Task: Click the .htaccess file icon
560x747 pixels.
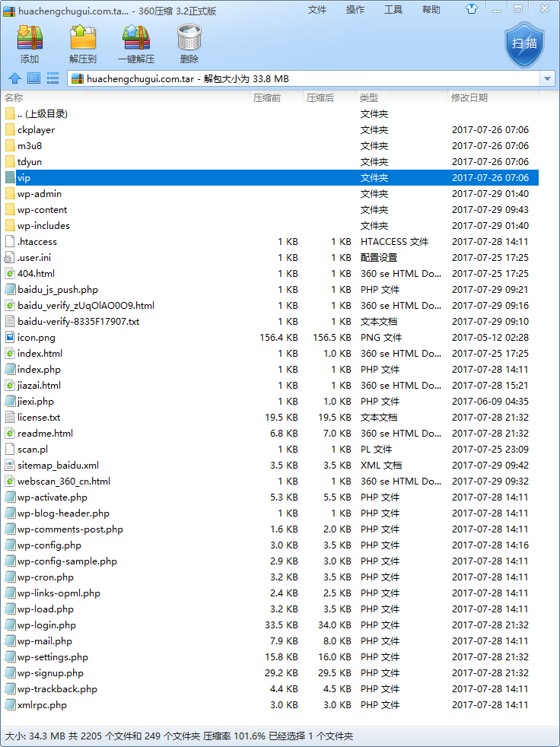Action: [10, 242]
